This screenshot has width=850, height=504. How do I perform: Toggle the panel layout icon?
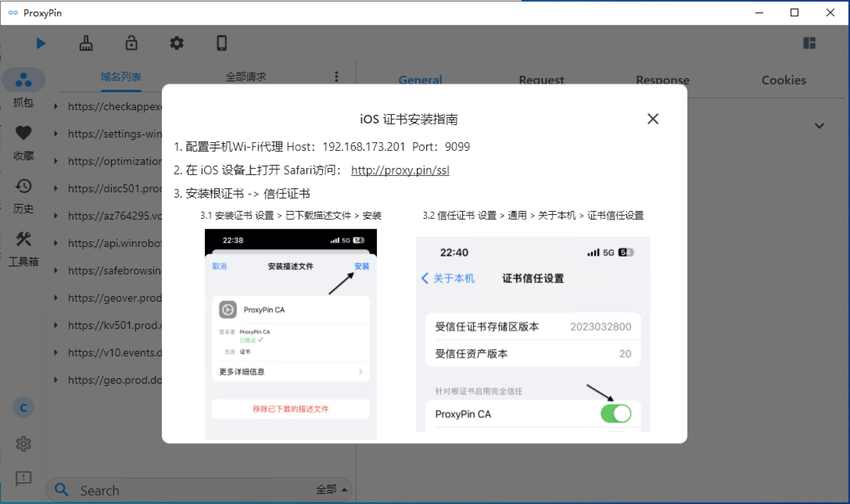point(809,43)
